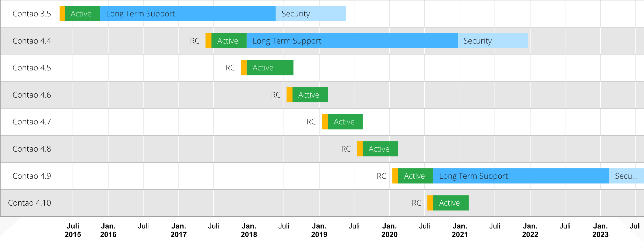Viewport: 644px width, 248px height.
Task: Select the Active bar of Contao 4.4
Action: (229, 41)
